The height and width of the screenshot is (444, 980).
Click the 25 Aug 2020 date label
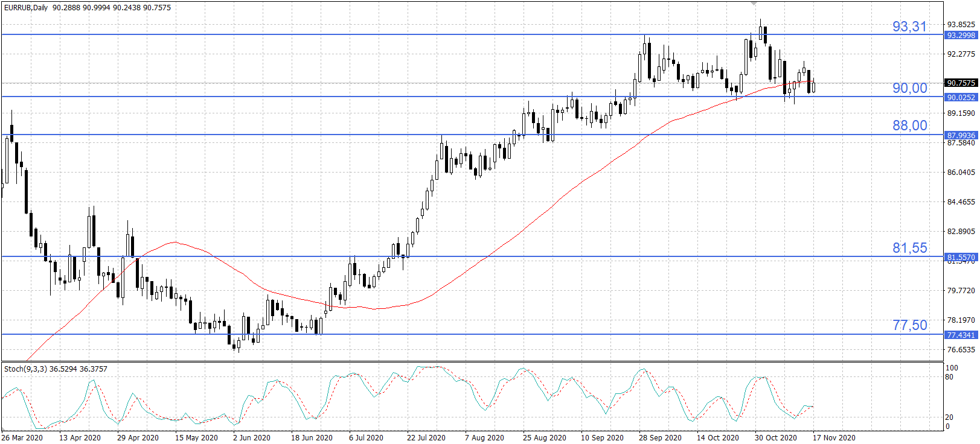click(x=545, y=438)
